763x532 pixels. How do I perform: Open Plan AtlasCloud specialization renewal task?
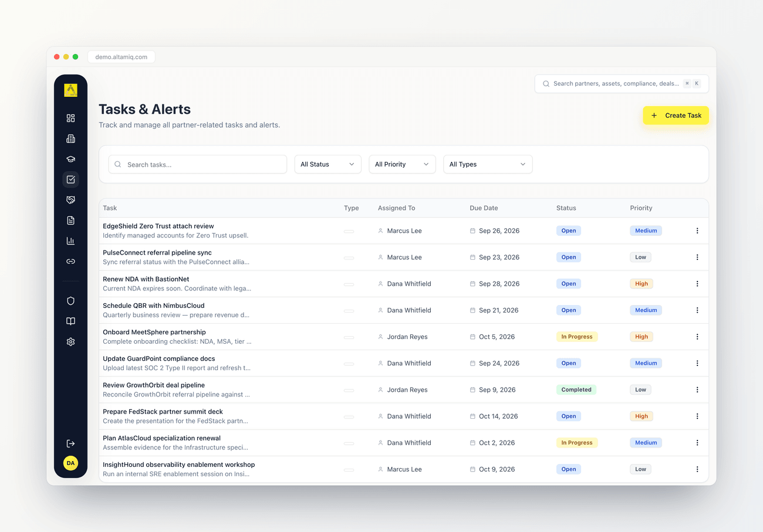[161, 438]
